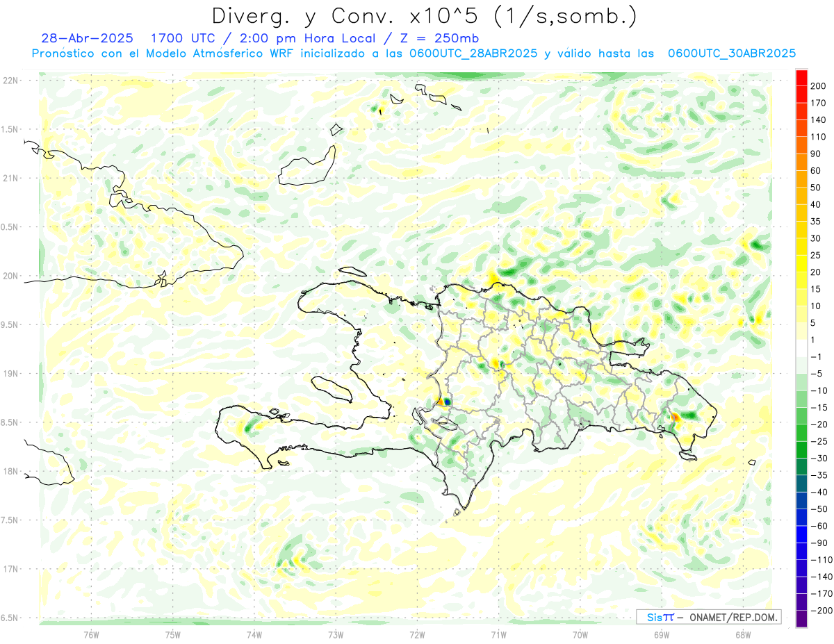Viewport: 834px width, 644px height.
Task: Click the "0.5N" latitude label
Action: click(10, 227)
